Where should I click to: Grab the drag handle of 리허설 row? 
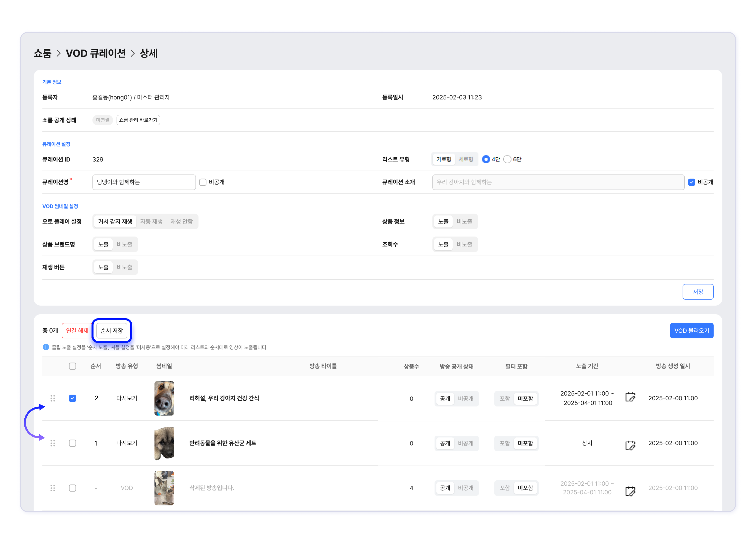click(53, 398)
